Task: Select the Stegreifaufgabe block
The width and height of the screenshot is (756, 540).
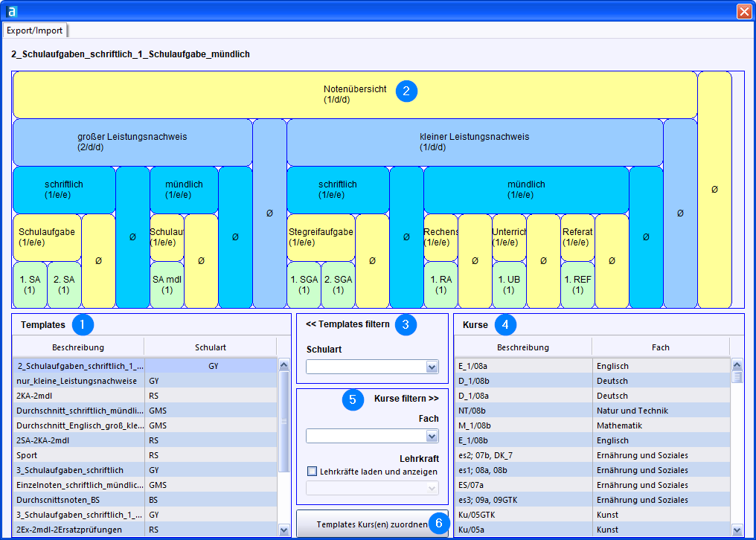Action: coord(321,237)
